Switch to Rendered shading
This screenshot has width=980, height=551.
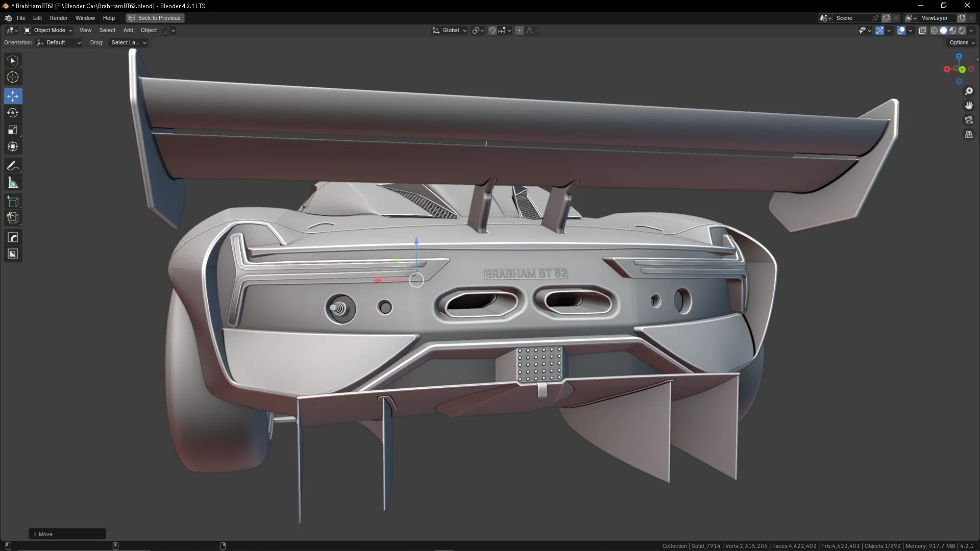click(962, 31)
